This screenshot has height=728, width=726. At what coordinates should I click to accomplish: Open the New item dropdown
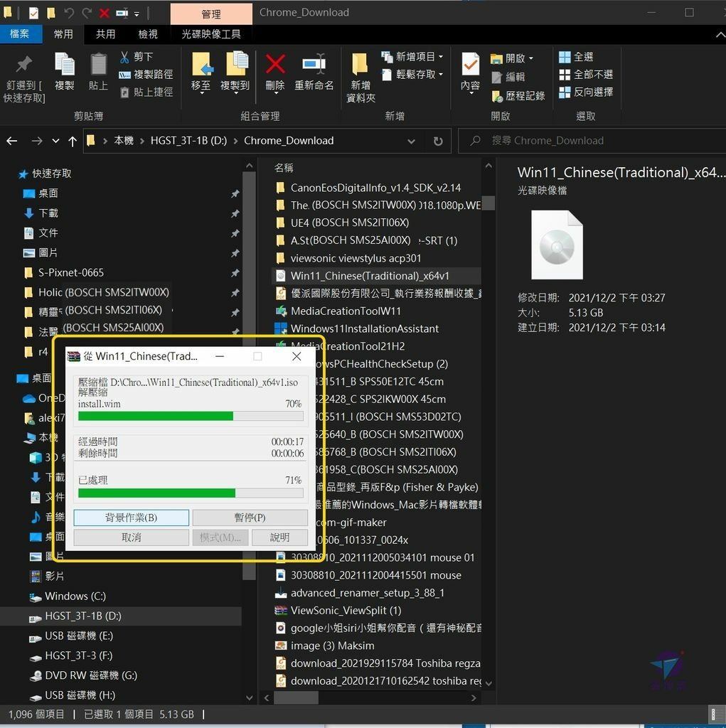tap(412, 57)
